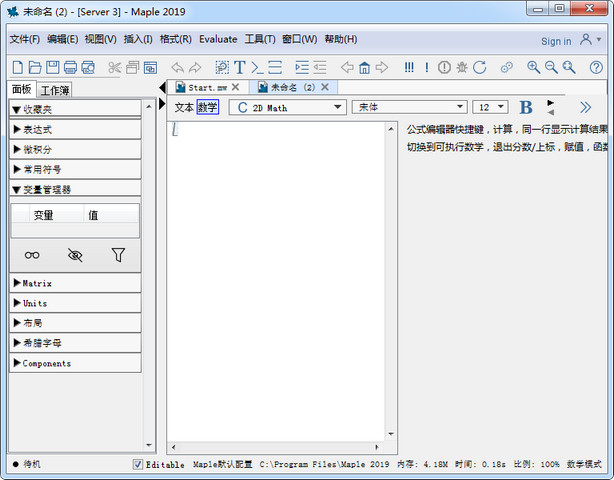Click the triple exclamation execute-all icon
The image size is (614, 480).
(409, 68)
